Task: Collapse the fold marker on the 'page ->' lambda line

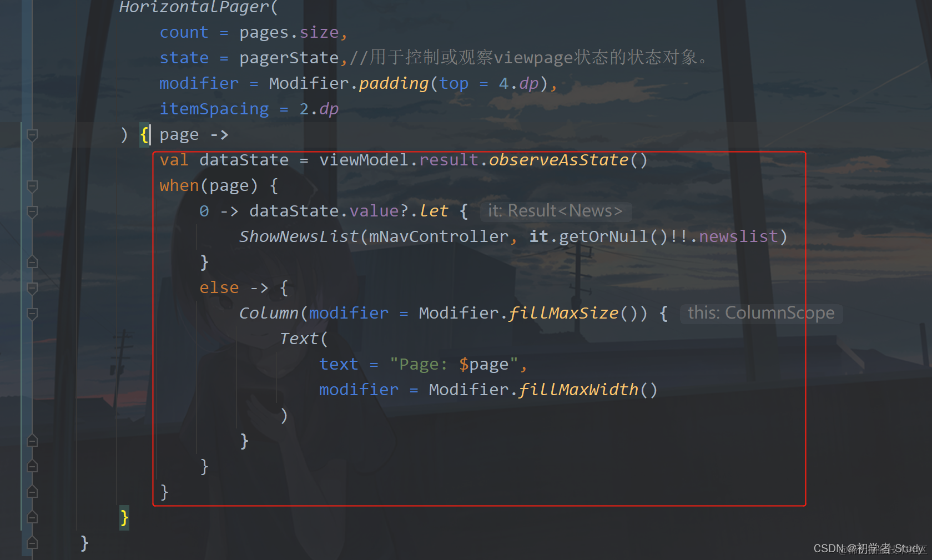Action: click(32, 135)
